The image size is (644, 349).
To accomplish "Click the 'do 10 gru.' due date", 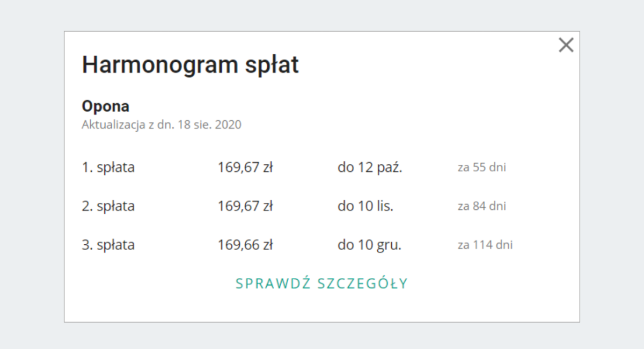I will pos(369,245).
